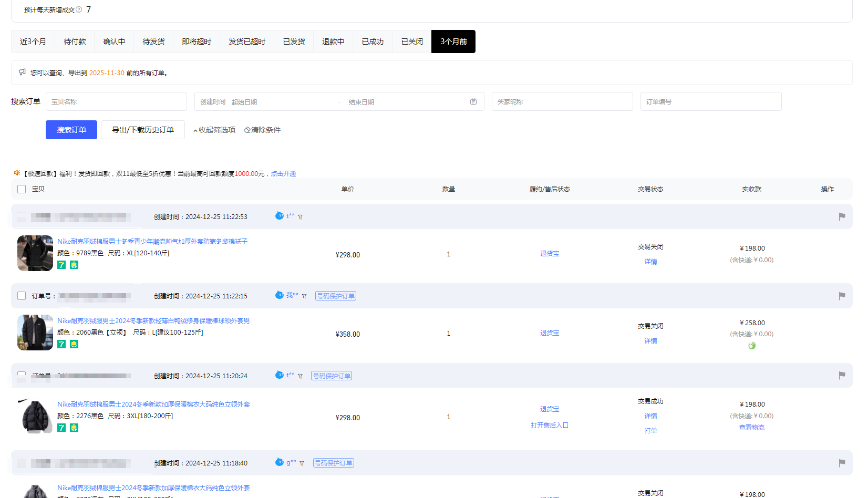Switch to the 近3个月 tab
Viewport: 868px width, 498px height.
33,41
